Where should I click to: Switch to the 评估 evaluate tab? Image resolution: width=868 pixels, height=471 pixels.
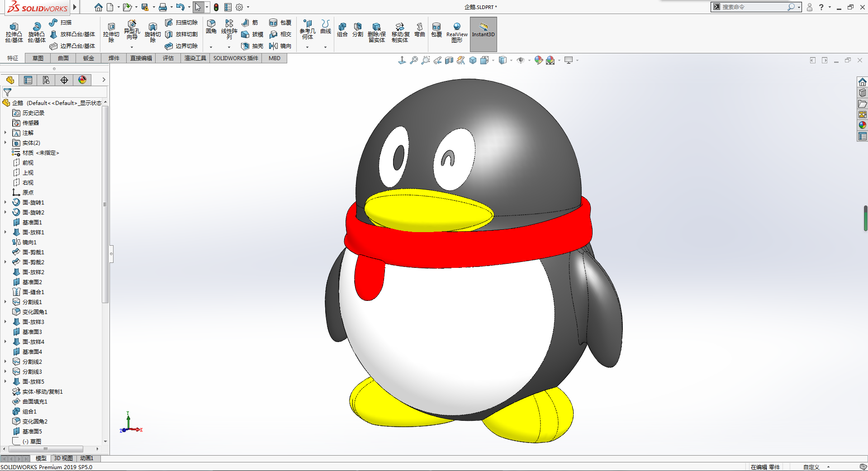click(168, 58)
